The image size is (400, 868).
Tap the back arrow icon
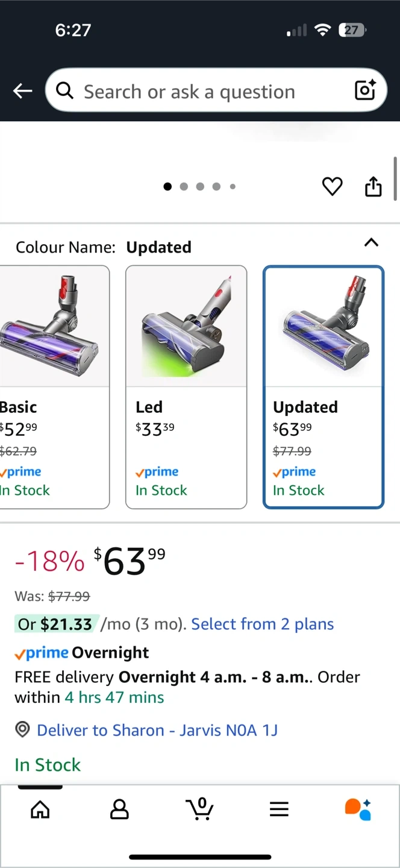23,91
